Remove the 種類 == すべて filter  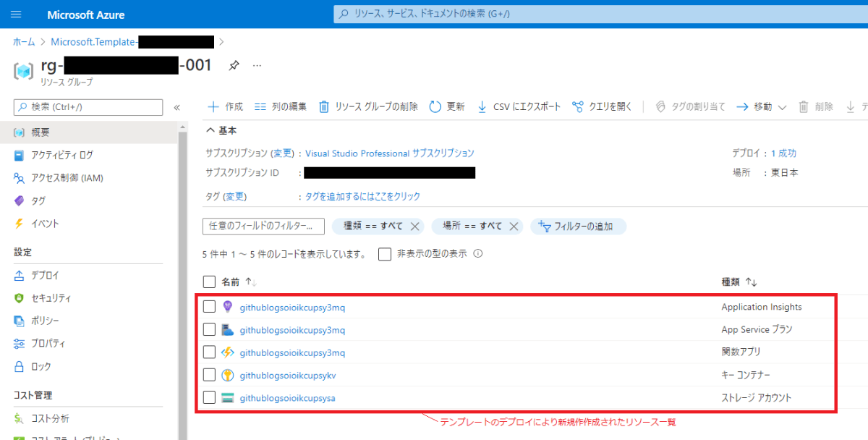[415, 226]
